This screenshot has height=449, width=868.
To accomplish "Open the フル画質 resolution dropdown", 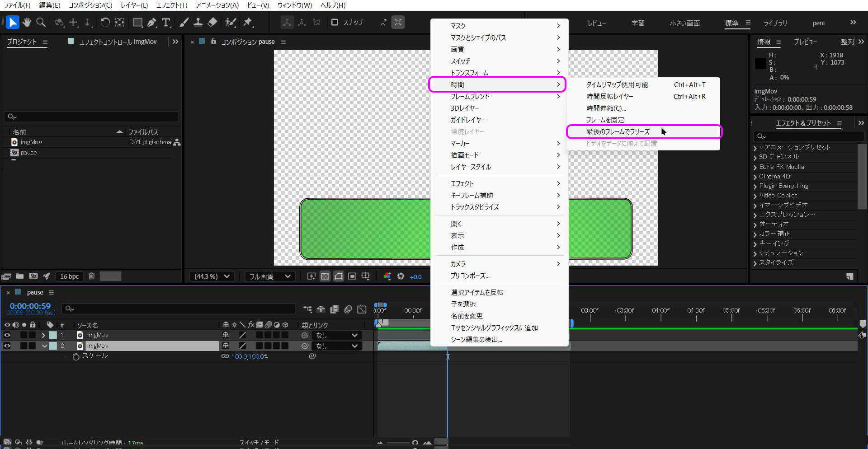I will pos(270,276).
